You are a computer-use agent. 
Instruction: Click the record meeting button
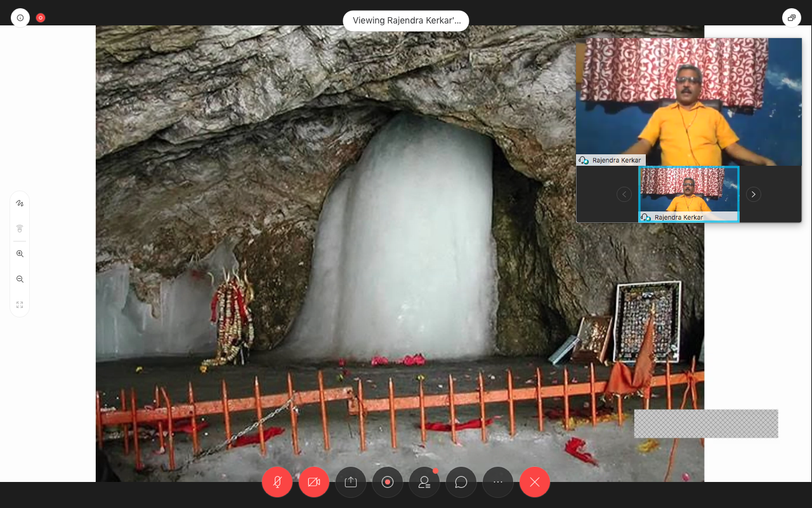coord(388,482)
